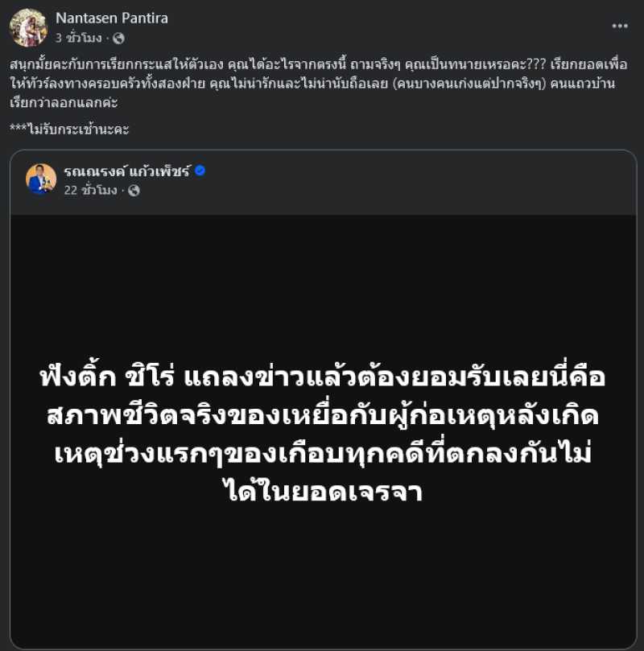Screen dimensions: 644x651
Task: Click the headline line starting "สภาพชีวิตจริงของเหยื่อ"
Action: pyautogui.click(x=321, y=415)
